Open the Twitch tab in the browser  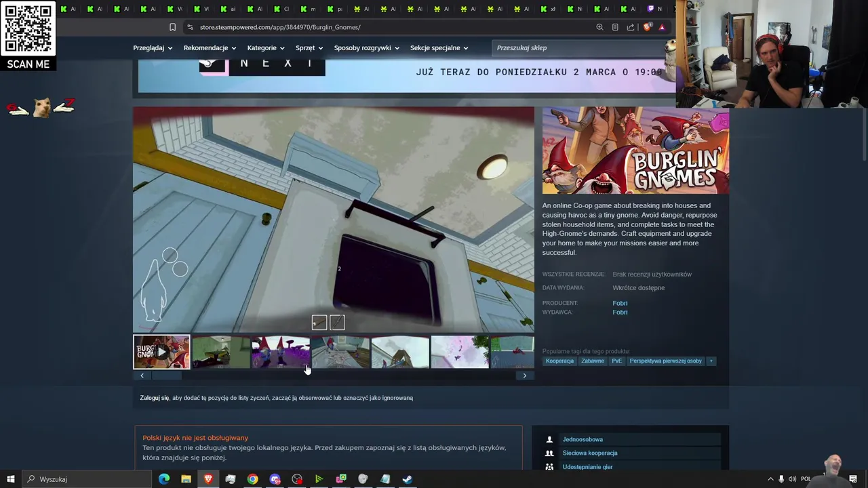[654, 9]
